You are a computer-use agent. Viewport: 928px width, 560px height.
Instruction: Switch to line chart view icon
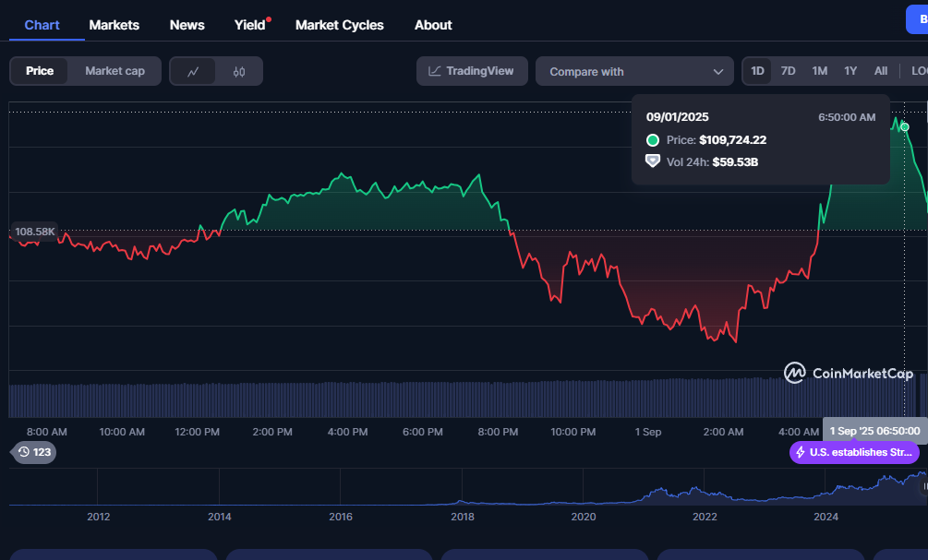193,71
